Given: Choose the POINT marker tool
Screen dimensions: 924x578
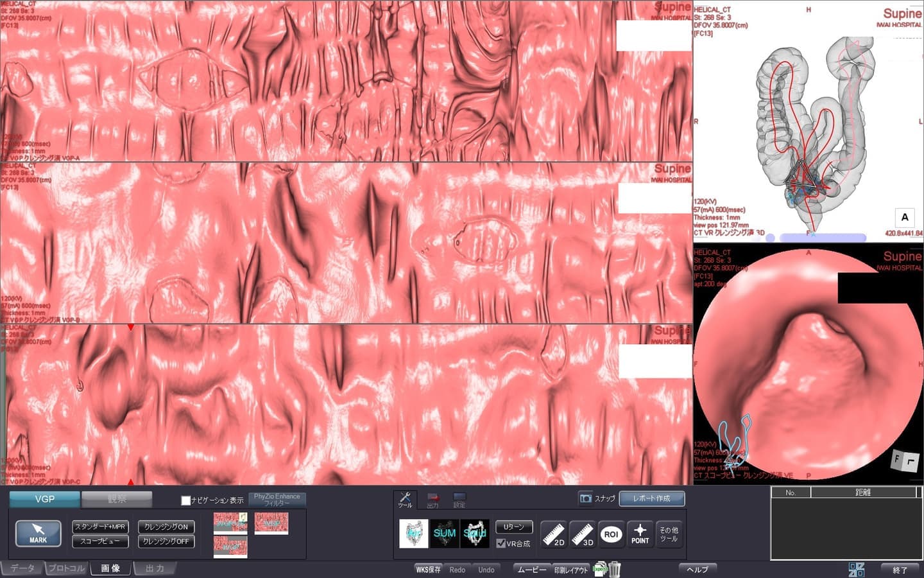Looking at the screenshot, I should (640, 534).
